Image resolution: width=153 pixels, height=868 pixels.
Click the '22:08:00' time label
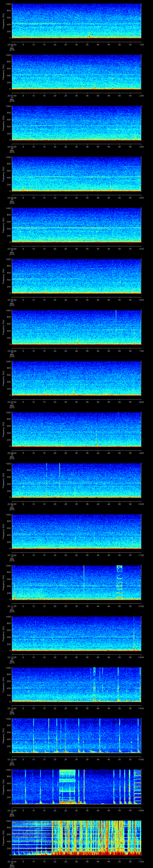click(12, 453)
